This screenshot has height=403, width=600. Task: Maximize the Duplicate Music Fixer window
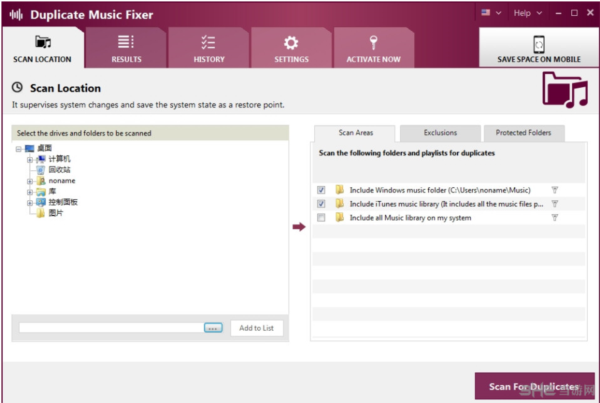point(574,13)
